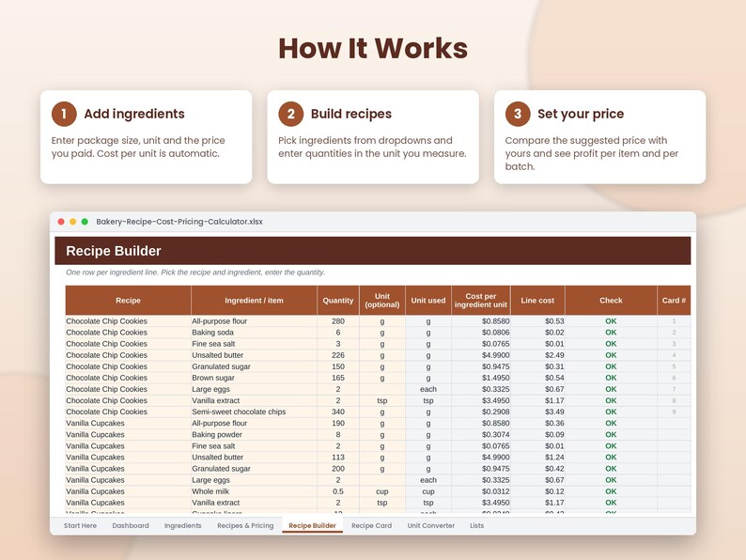Click the Semi-sweet chocolate chips cell
This screenshot has width=746, height=560.
(x=254, y=412)
